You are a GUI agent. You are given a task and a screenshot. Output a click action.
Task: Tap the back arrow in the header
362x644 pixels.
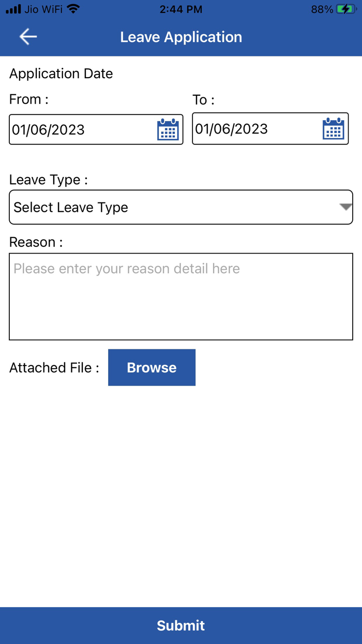28,36
